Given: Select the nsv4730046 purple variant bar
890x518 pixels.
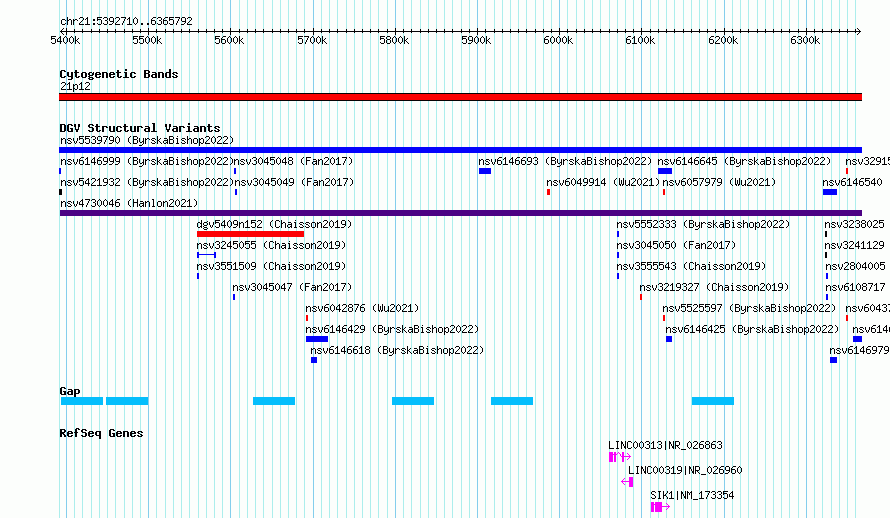Looking at the screenshot, I should [460, 213].
